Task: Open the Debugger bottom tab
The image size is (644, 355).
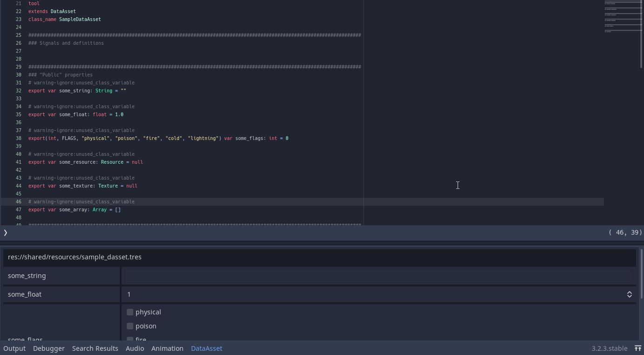Action: (x=49, y=348)
